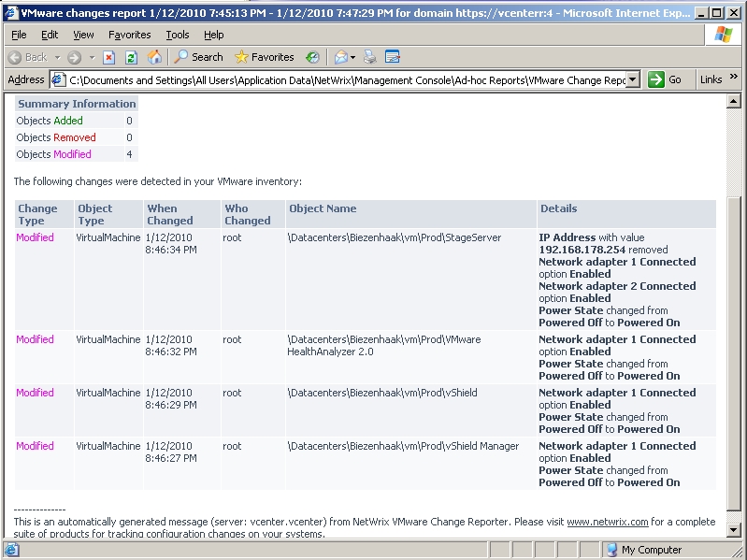This screenshot has height=560, width=747.
Task: Click the Links toolbar label
Action: pyautogui.click(x=711, y=79)
